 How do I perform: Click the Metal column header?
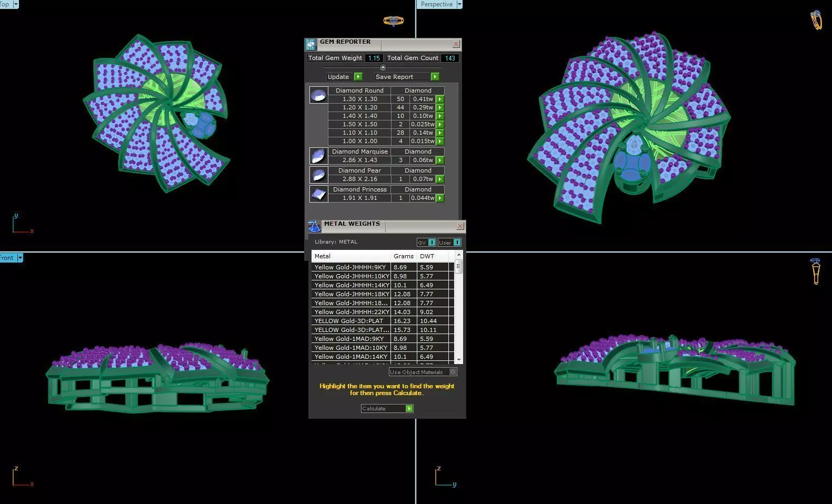pos(351,256)
